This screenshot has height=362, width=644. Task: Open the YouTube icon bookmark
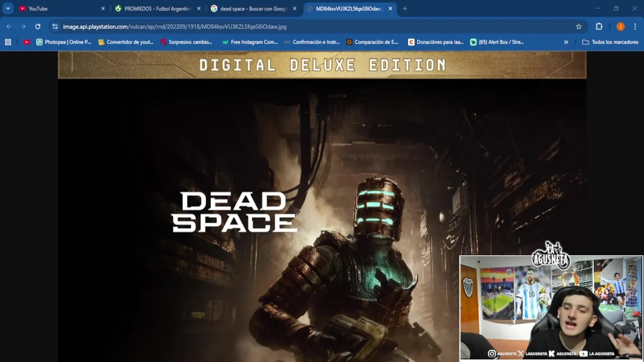coord(27,42)
